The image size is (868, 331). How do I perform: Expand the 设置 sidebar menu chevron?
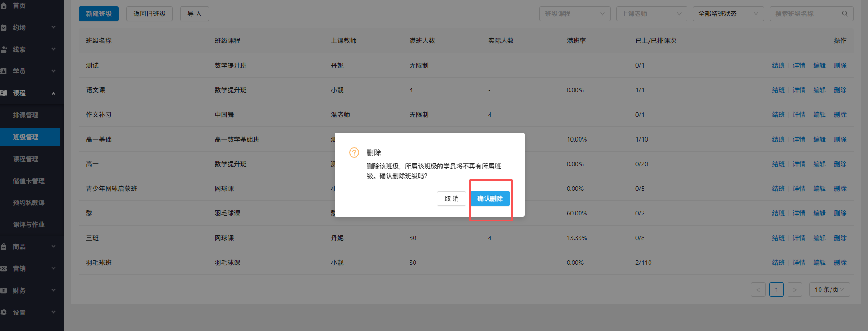[53, 312]
